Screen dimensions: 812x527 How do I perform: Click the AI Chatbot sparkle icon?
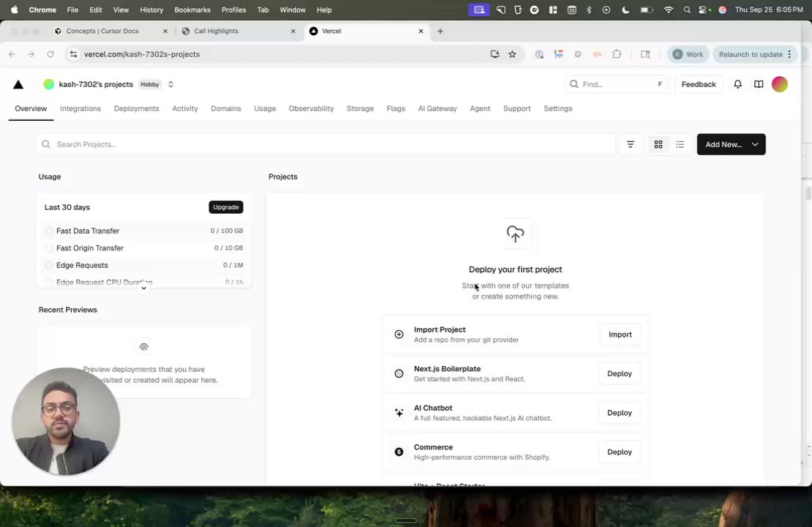point(399,413)
